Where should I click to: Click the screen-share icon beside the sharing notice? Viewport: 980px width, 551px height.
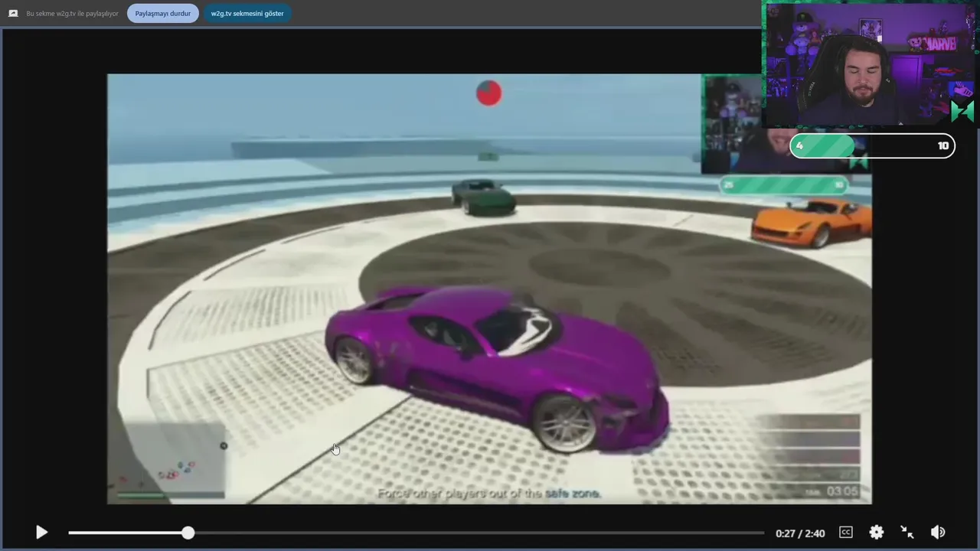point(13,13)
